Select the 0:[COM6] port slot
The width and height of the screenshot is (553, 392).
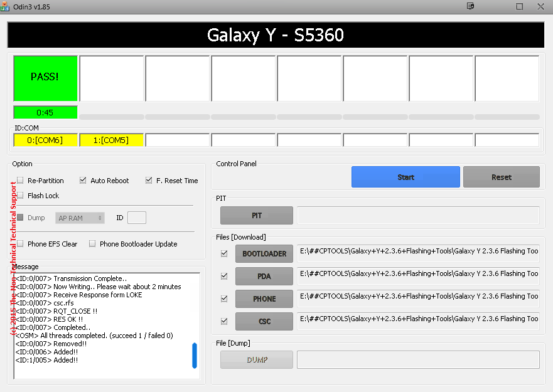click(x=45, y=140)
